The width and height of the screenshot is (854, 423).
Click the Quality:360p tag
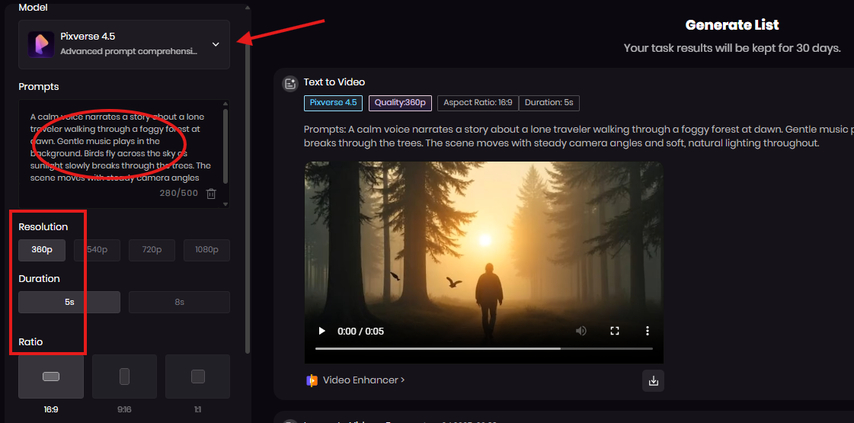[400, 103]
